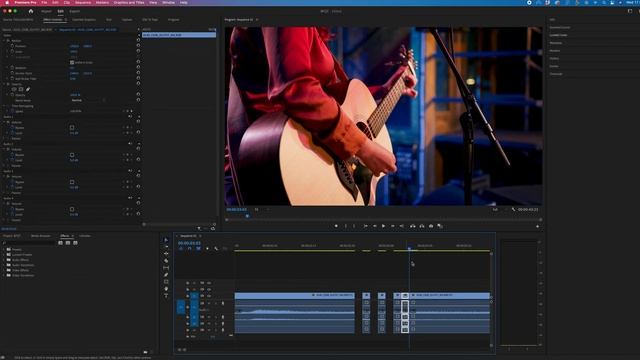Open the Sequence menu

coord(83,2)
